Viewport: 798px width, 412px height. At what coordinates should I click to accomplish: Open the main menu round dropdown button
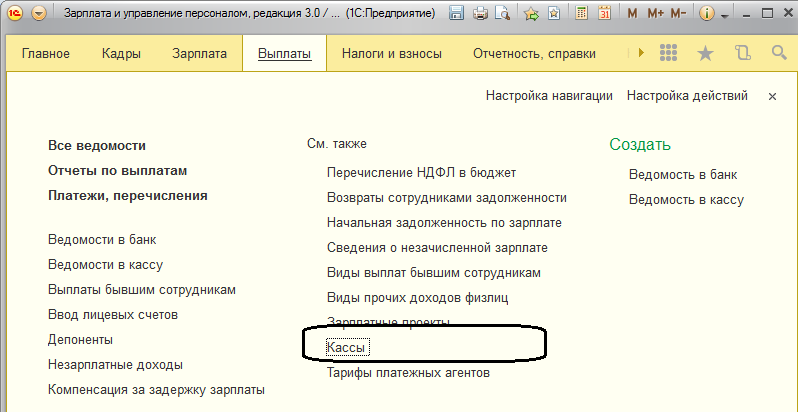pyautogui.click(x=39, y=14)
